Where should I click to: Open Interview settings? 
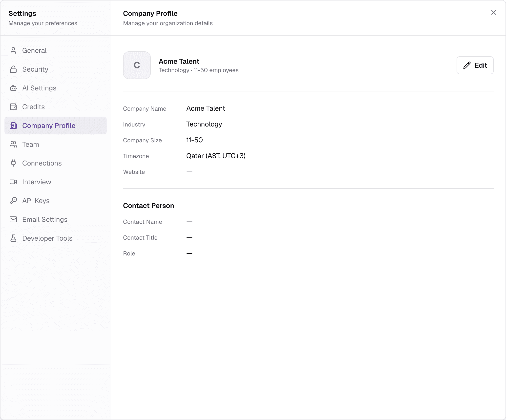click(56, 182)
